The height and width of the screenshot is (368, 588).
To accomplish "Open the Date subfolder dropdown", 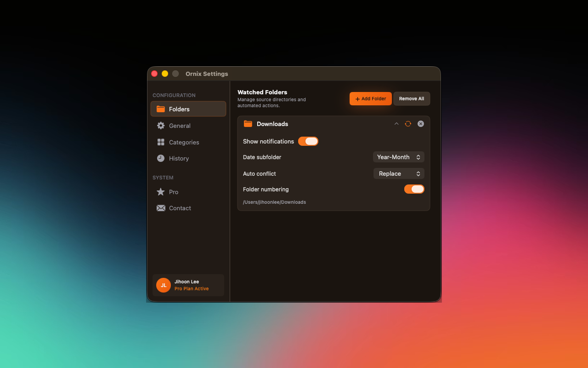I will (398, 157).
